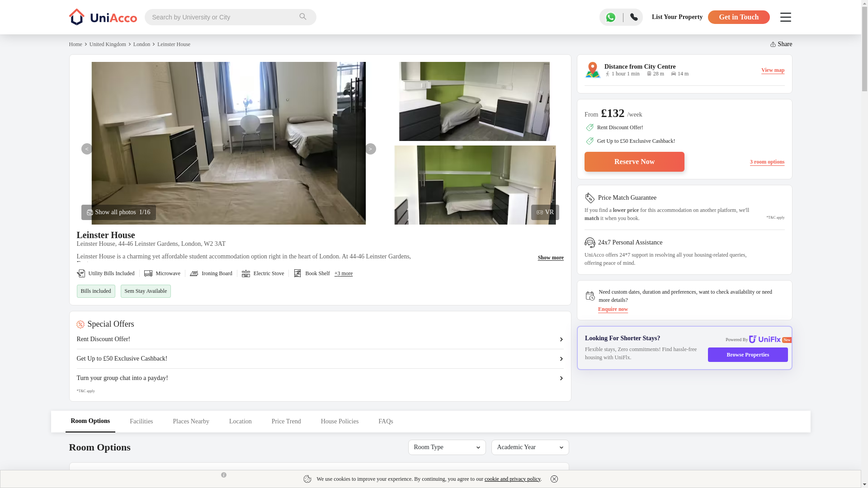Viewport: 868px width, 488px height.
Task: Go to Home breadcrumb
Action: [75, 44]
